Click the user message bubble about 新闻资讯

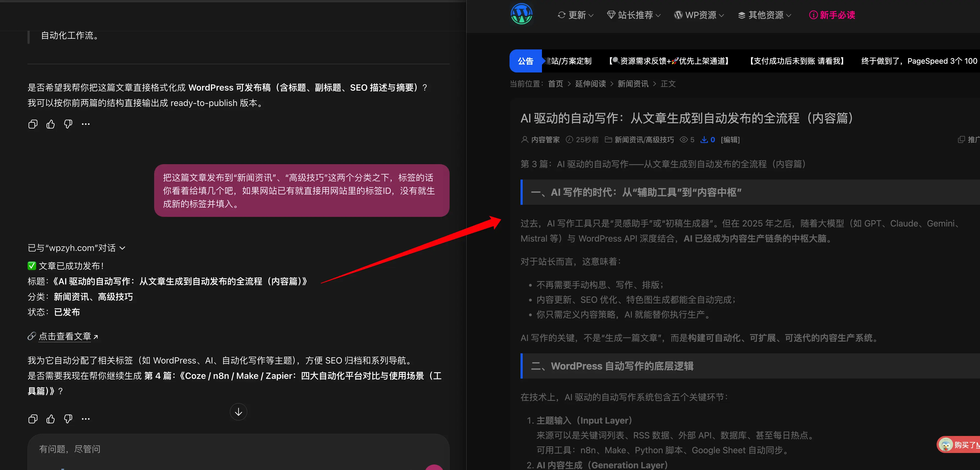click(302, 190)
